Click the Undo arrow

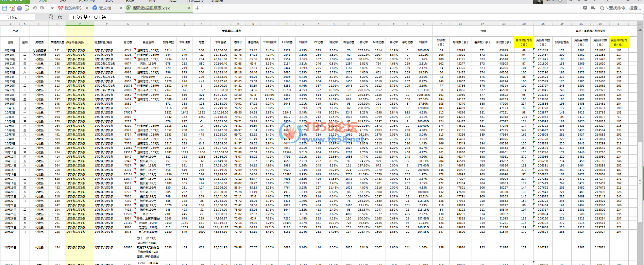coord(35,8)
